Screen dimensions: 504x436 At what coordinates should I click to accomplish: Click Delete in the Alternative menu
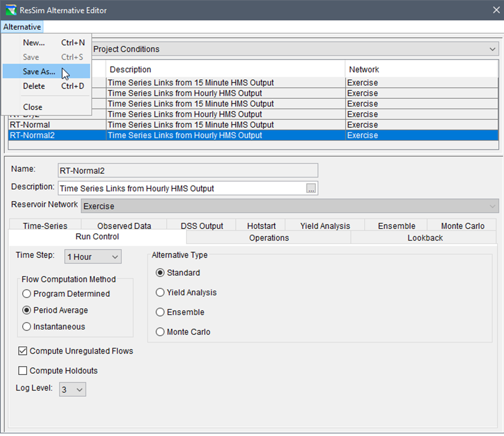33,86
